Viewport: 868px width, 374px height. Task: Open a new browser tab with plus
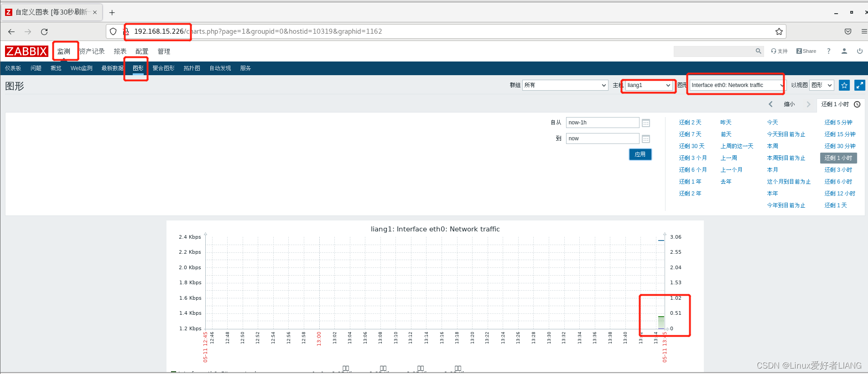pyautogui.click(x=112, y=12)
